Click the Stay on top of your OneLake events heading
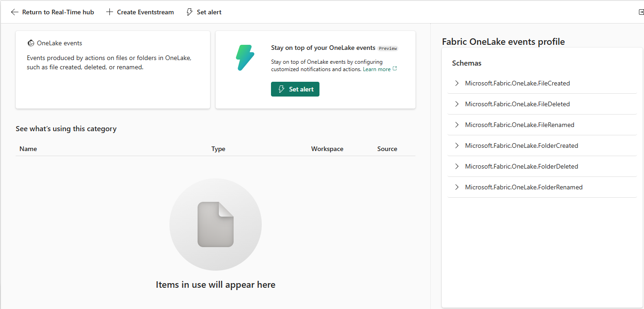The image size is (644, 309). tap(323, 48)
